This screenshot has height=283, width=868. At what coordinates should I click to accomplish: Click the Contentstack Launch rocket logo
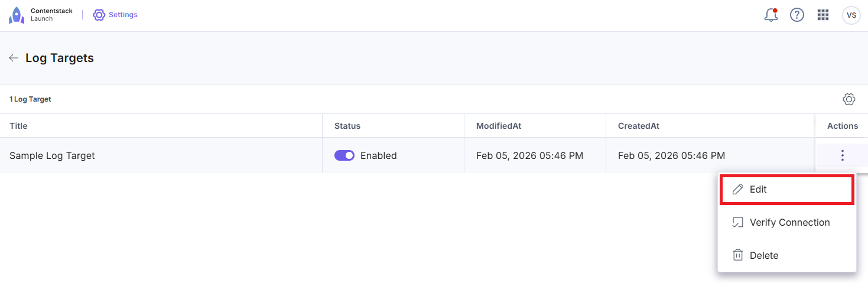[x=17, y=15]
